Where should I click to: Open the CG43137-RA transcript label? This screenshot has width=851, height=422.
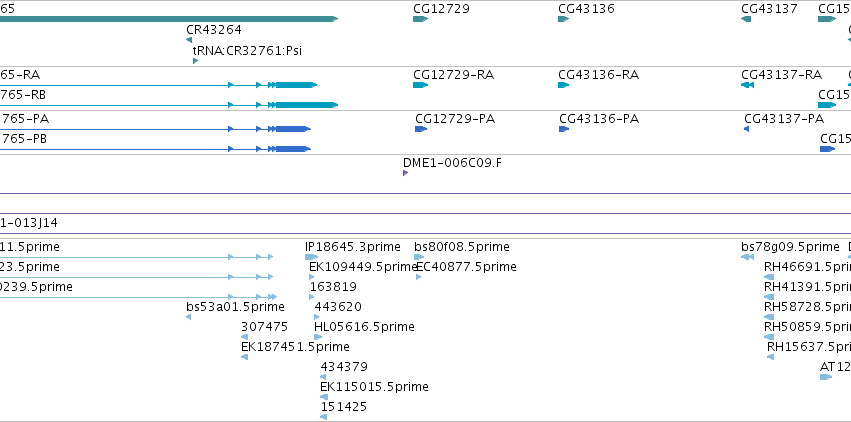[782, 74]
